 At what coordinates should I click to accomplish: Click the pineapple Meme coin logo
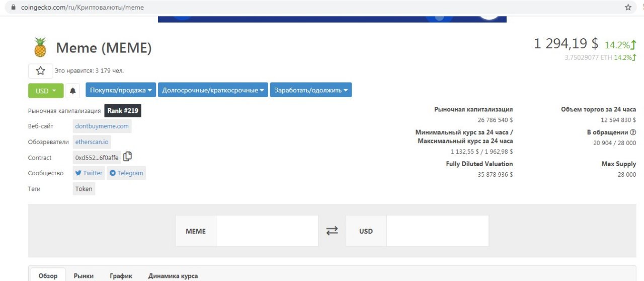(40, 47)
